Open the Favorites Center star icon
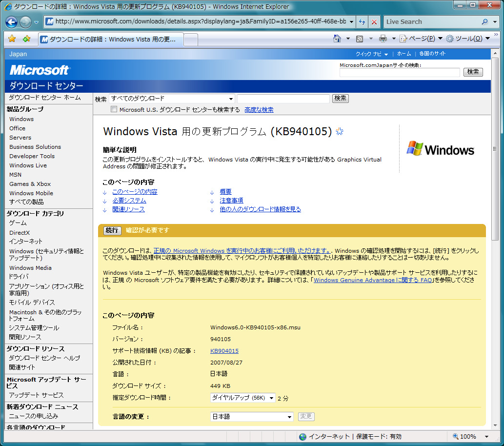The width and height of the screenshot is (504, 446). tap(12, 39)
